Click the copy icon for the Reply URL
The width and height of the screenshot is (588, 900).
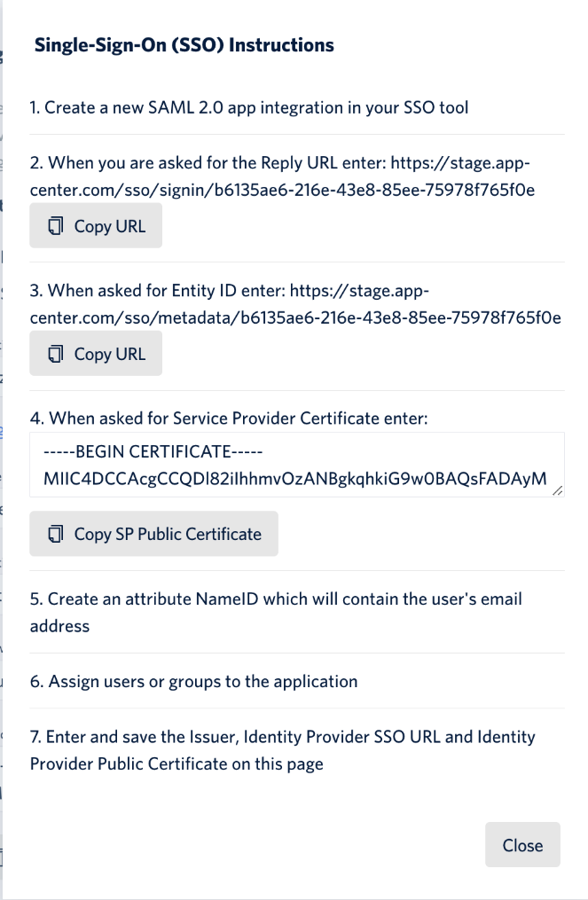[57, 226]
